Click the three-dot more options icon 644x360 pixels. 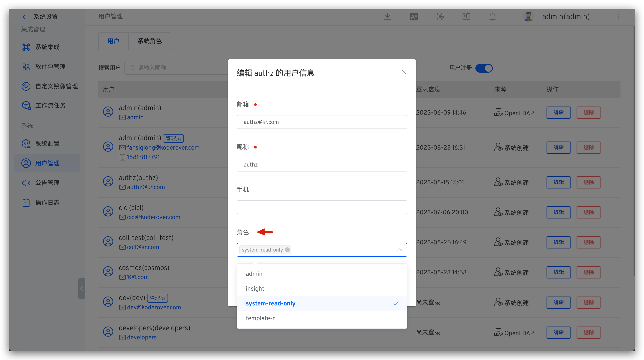pyautogui.click(x=619, y=17)
